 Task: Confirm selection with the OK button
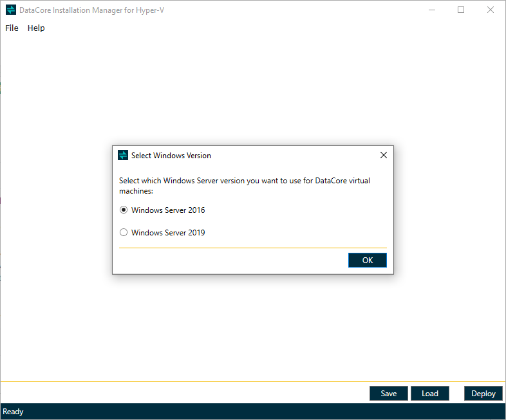coord(368,260)
